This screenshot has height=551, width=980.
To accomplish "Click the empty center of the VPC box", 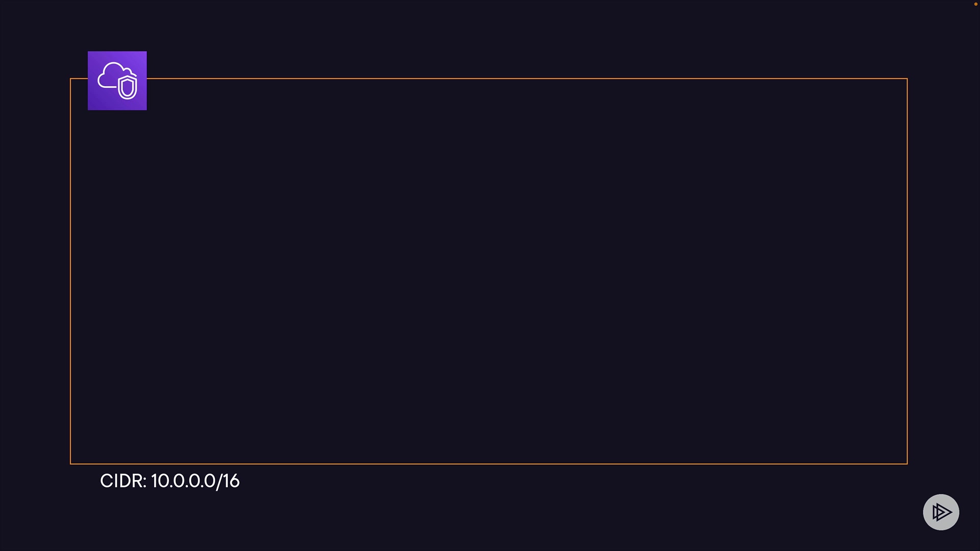I will (488, 271).
